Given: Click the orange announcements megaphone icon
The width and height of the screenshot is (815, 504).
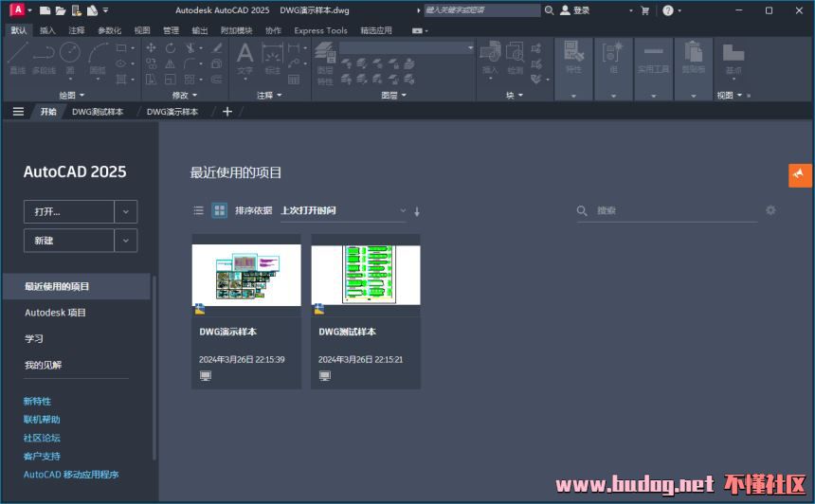Looking at the screenshot, I should [x=800, y=175].
